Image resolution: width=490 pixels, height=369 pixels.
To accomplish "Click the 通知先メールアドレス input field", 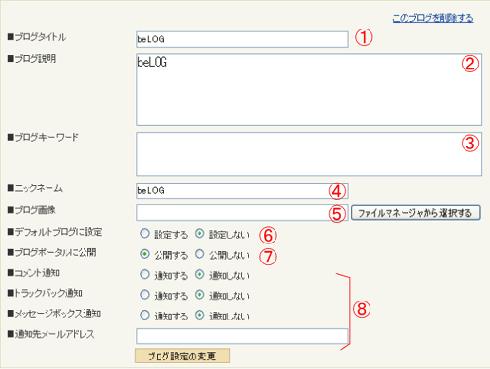I will (242, 336).
